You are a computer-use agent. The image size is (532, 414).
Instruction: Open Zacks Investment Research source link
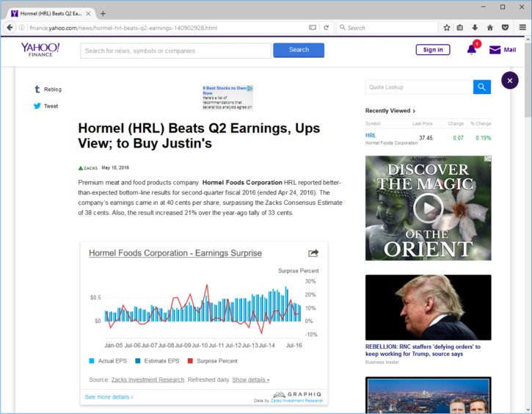[147, 379]
